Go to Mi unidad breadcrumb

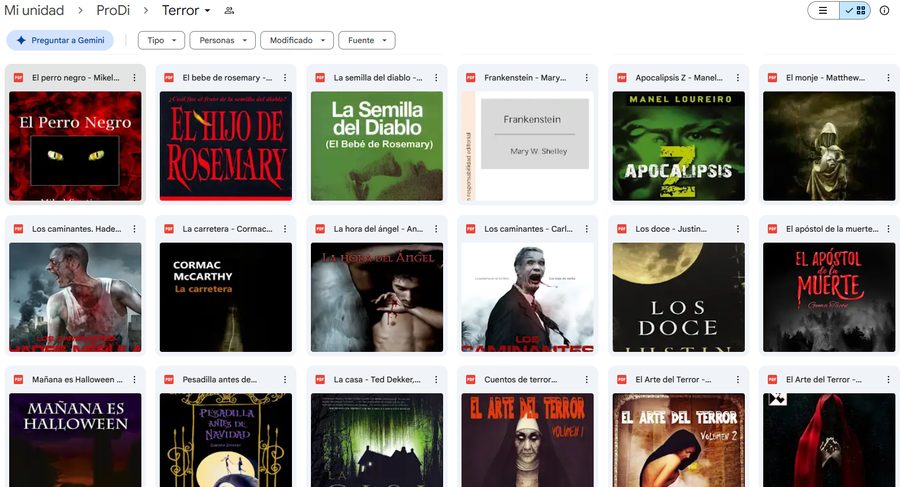pyautogui.click(x=34, y=10)
